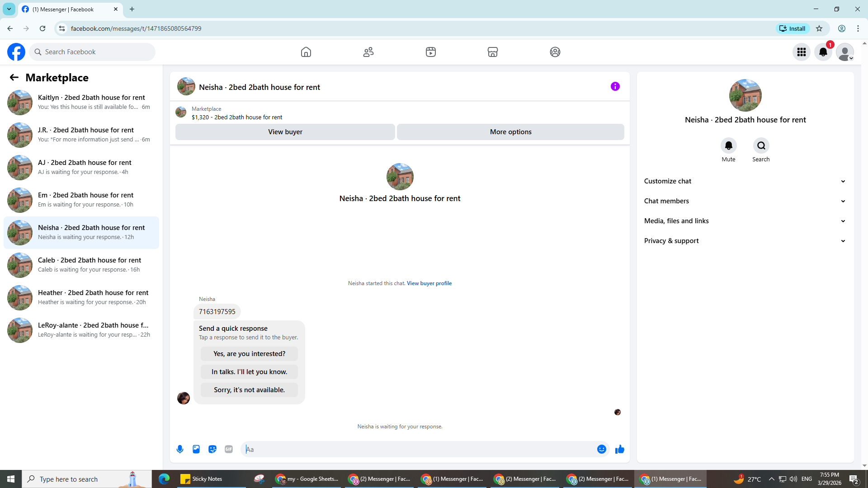Open the Marketplace storefront icon
The height and width of the screenshot is (488, 868).
tap(493, 52)
